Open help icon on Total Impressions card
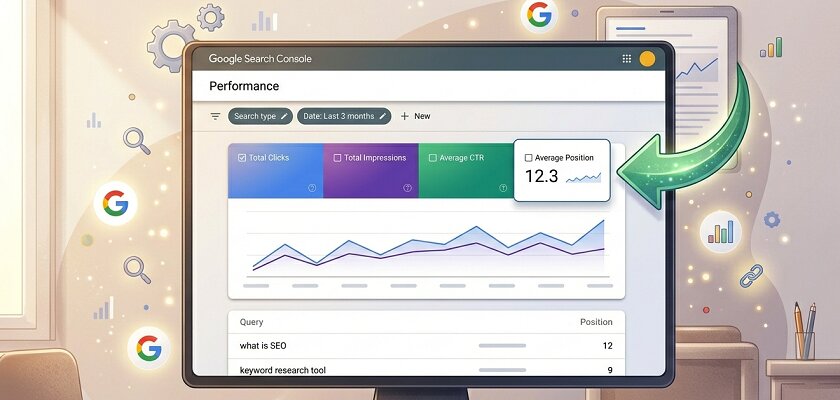 click(407, 188)
